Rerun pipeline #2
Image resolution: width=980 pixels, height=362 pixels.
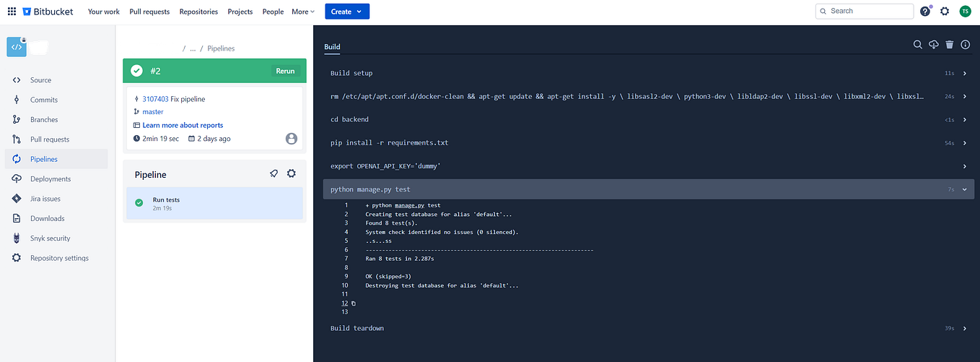click(x=285, y=71)
